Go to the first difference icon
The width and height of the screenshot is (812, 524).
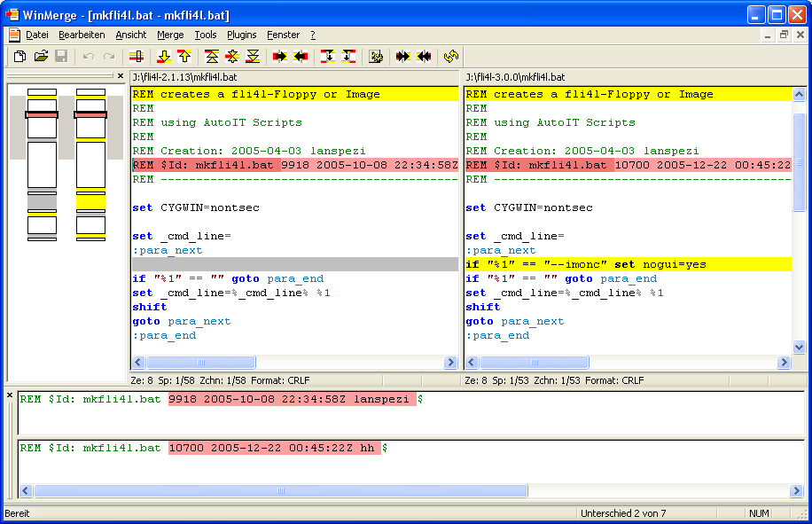tap(212, 57)
